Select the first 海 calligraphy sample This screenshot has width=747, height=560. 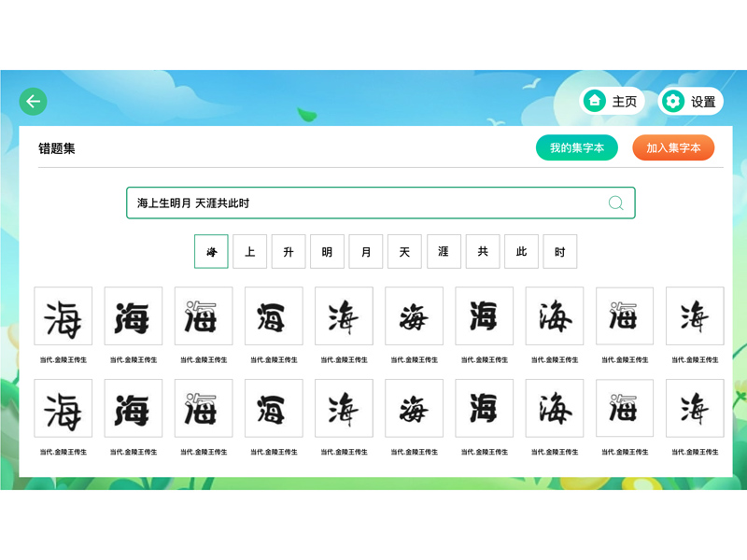63,315
